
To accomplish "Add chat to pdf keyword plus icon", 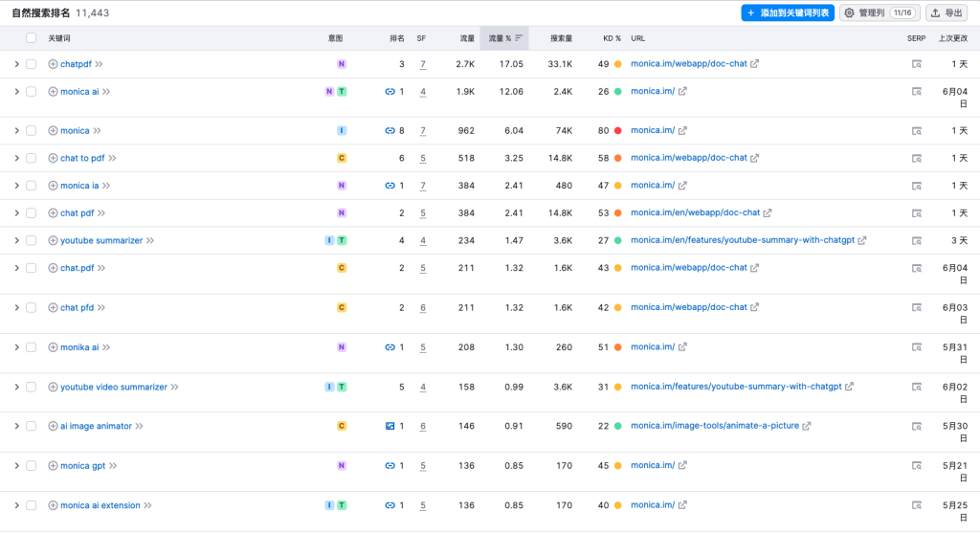I will coord(54,158).
